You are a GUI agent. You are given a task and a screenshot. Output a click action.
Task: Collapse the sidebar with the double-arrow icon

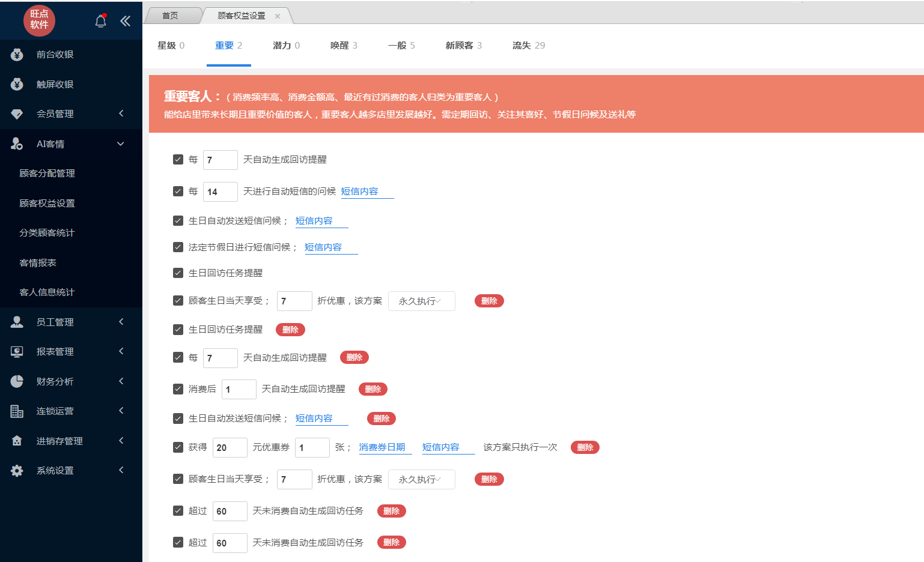coord(125,21)
